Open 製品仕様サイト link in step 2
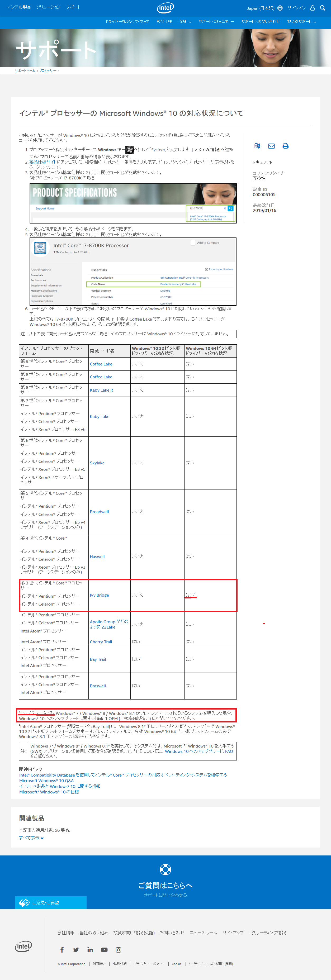The width and height of the screenshot is (331, 980). [43, 162]
